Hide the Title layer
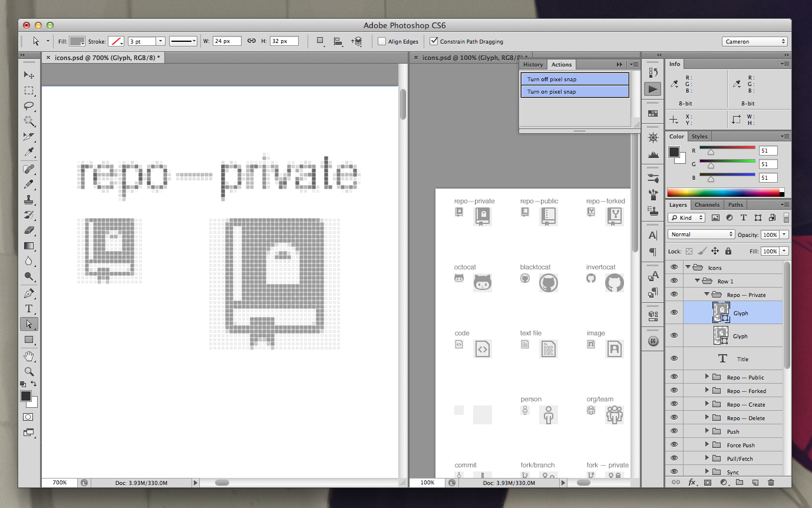The width and height of the screenshot is (812, 508). (x=674, y=358)
